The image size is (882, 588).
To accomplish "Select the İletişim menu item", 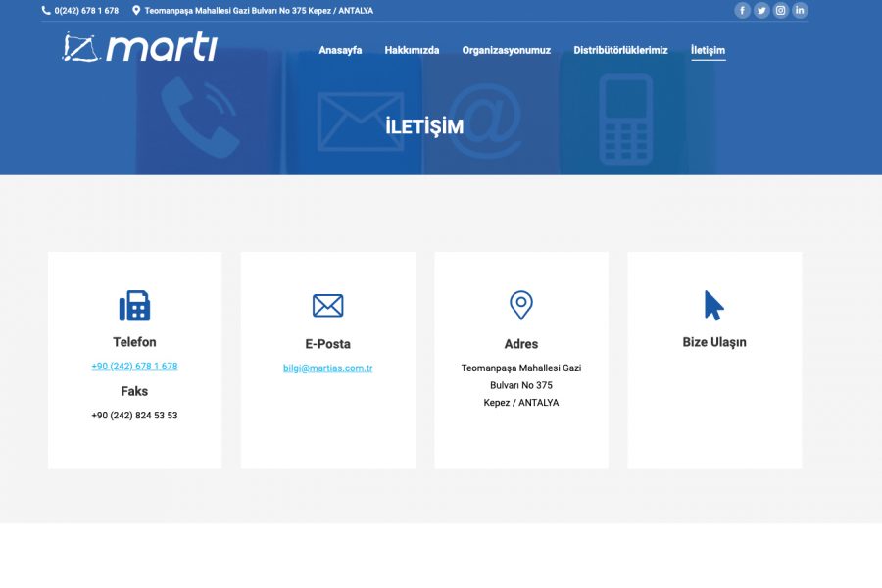I will tap(708, 50).
